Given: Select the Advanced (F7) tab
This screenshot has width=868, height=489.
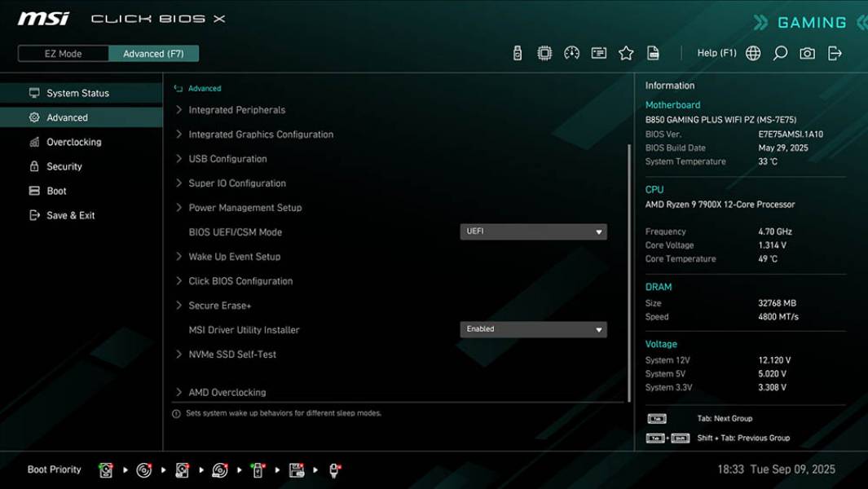Looking at the screenshot, I should pos(154,53).
